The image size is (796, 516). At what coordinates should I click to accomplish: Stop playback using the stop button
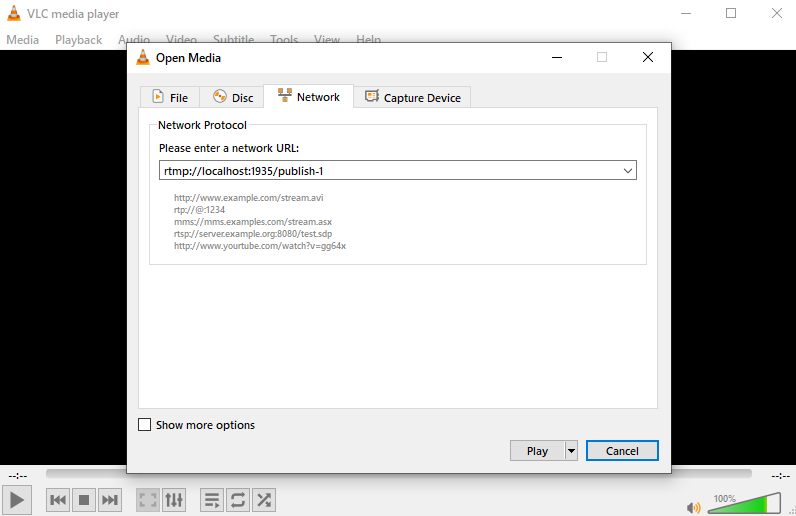(84, 500)
